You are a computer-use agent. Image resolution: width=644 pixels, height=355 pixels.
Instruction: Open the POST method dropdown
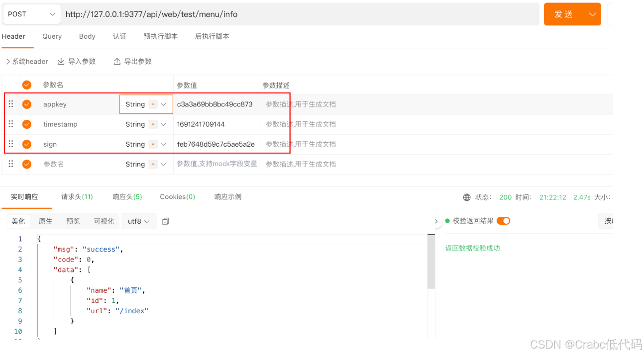(x=31, y=14)
